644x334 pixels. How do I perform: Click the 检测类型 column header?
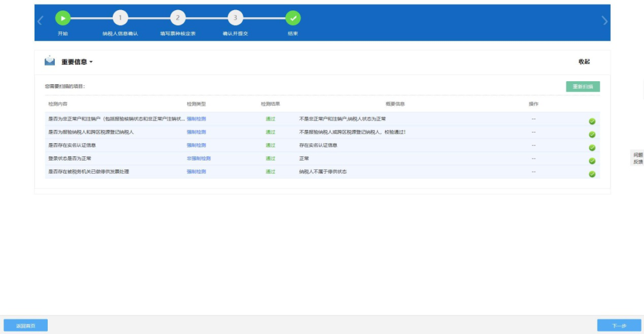coord(196,104)
